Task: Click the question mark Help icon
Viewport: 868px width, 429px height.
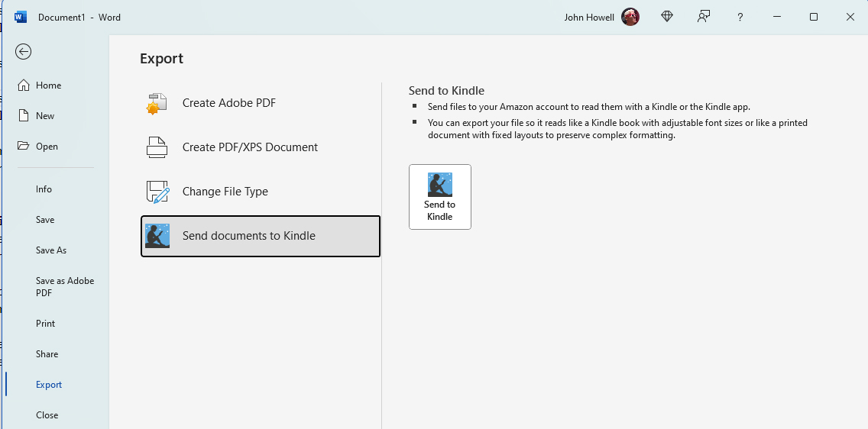Action: tap(740, 17)
